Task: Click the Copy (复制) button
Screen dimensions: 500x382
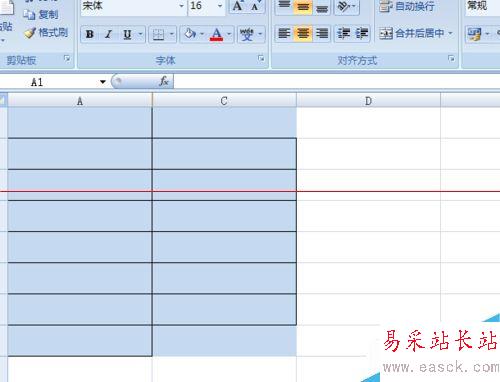Action: (x=41, y=14)
